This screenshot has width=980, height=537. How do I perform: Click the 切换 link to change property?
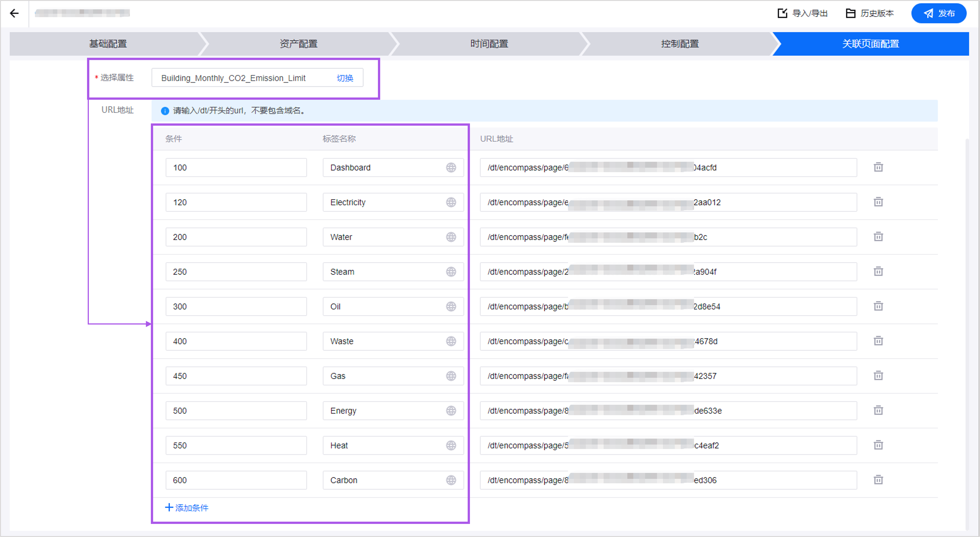click(x=345, y=78)
